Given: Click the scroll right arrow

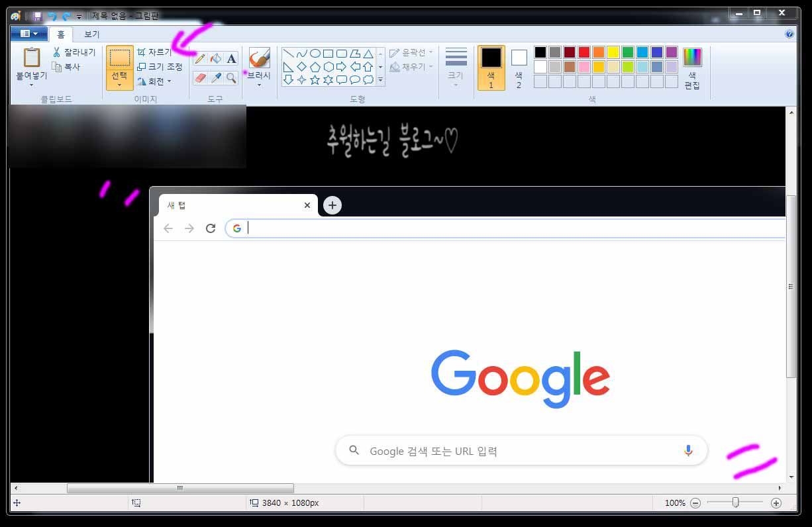Looking at the screenshot, I should (x=780, y=489).
